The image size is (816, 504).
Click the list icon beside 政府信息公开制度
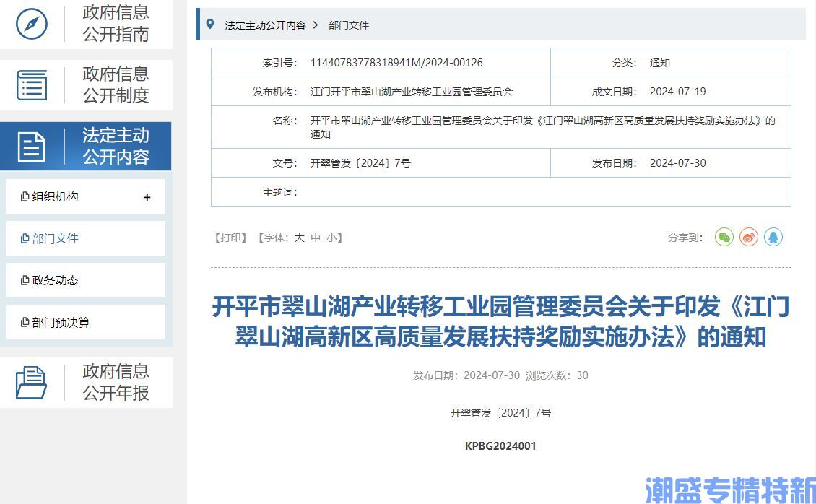(32, 85)
